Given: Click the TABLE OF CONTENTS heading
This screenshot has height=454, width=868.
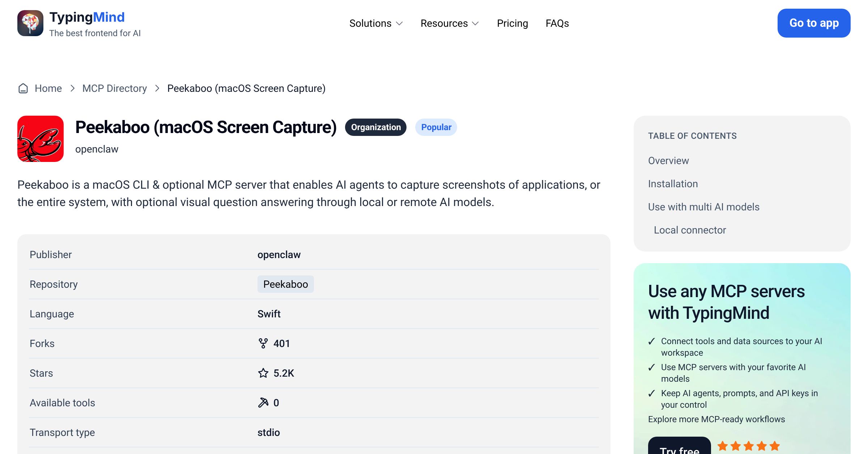Looking at the screenshot, I should coord(692,136).
